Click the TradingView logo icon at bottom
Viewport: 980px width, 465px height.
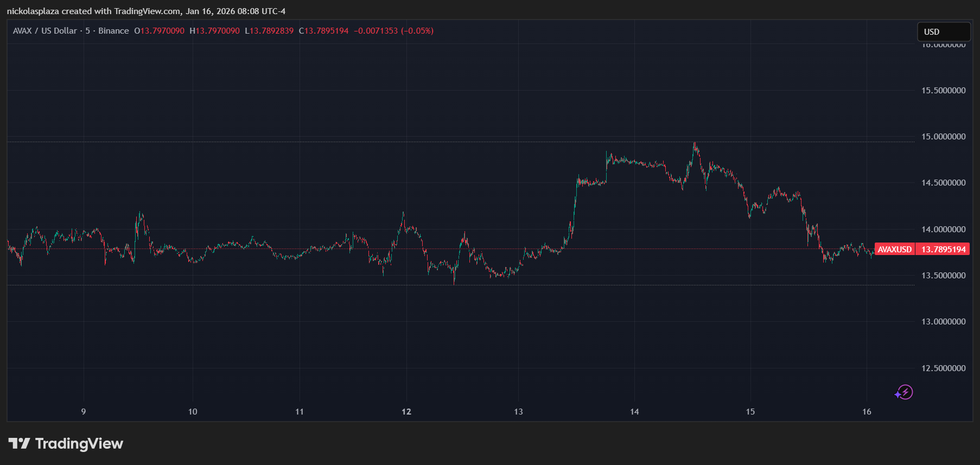click(19, 444)
